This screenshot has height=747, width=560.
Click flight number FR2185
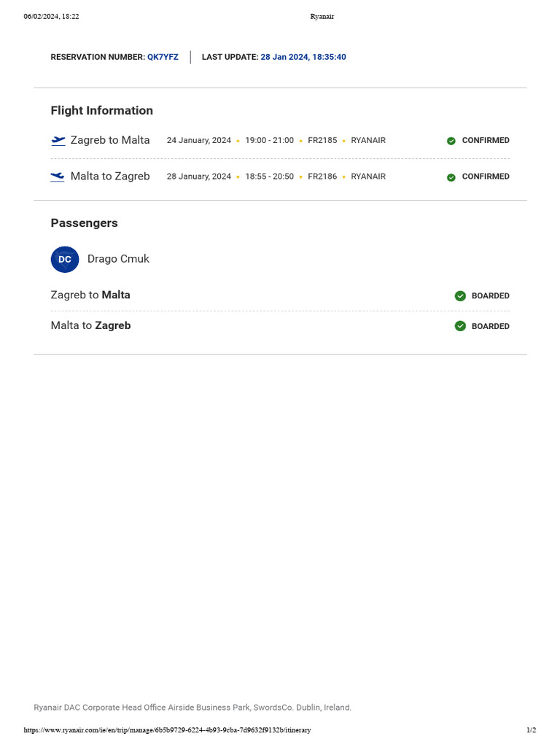point(322,140)
